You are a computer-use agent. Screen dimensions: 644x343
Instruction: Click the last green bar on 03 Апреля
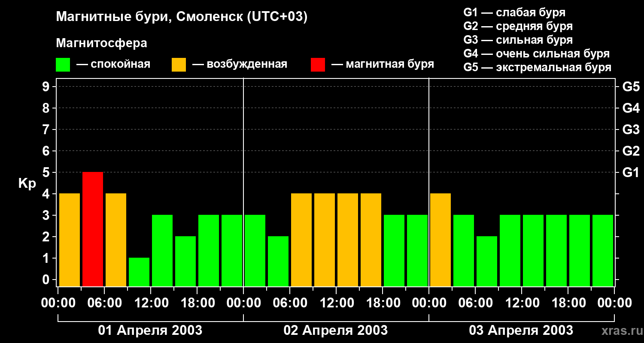tap(603, 250)
